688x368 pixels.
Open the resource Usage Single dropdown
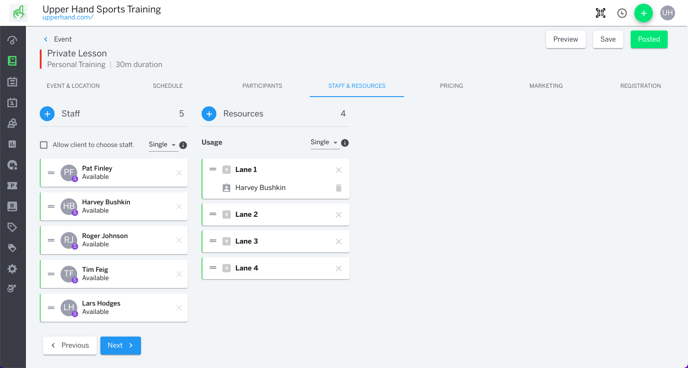(x=324, y=143)
